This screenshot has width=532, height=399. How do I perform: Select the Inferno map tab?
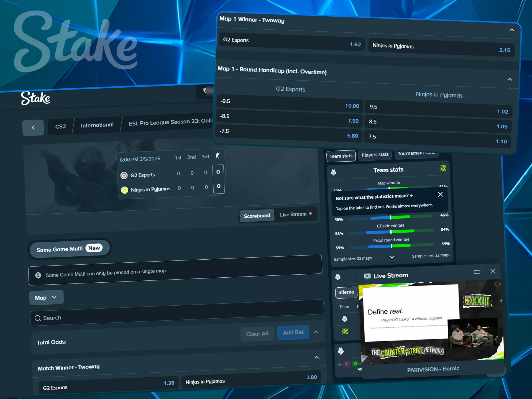346,292
